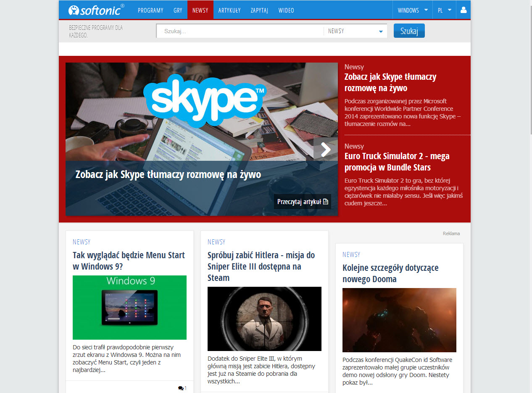Screen dimensions: 532x393
Task: Click the Sniper Elite III scope image
Action: click(x=264, y=319)
